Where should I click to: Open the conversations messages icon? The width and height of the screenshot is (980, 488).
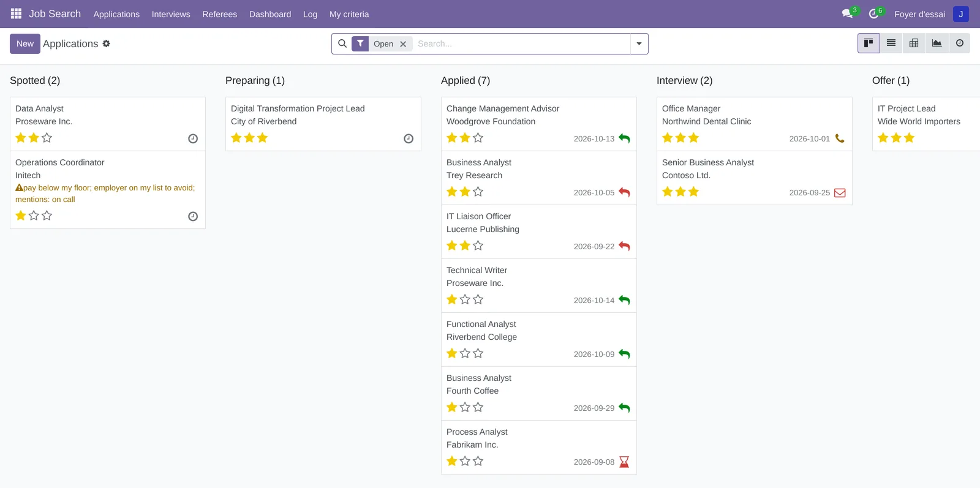pyautogui.click(x=847, y=13)
